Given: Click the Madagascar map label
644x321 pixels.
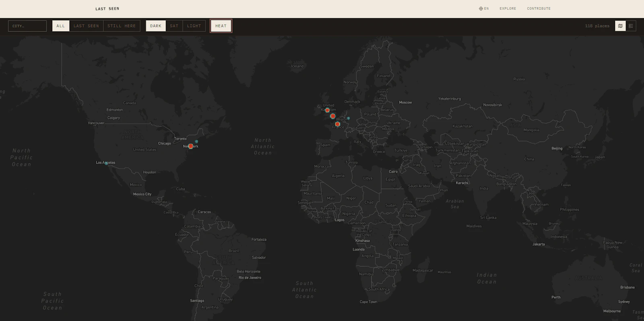Looking at the screenshot, I should (423, 270).
